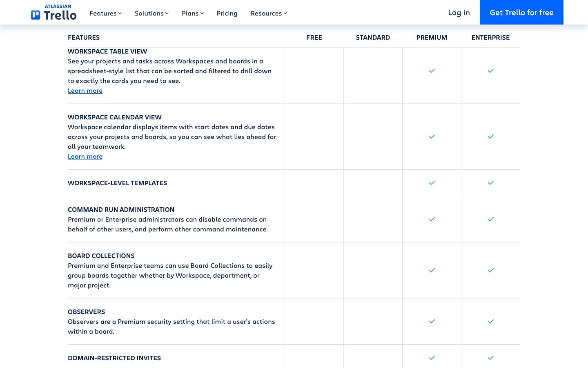Click the Premium column header
Screen dimensions: 588x368
tap(432, 37)
